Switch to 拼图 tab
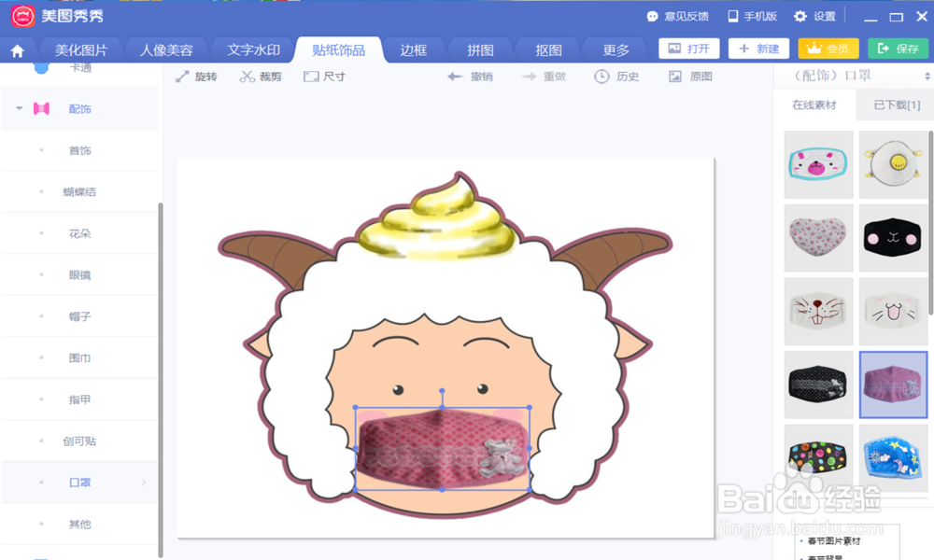 tap(480, 50)
